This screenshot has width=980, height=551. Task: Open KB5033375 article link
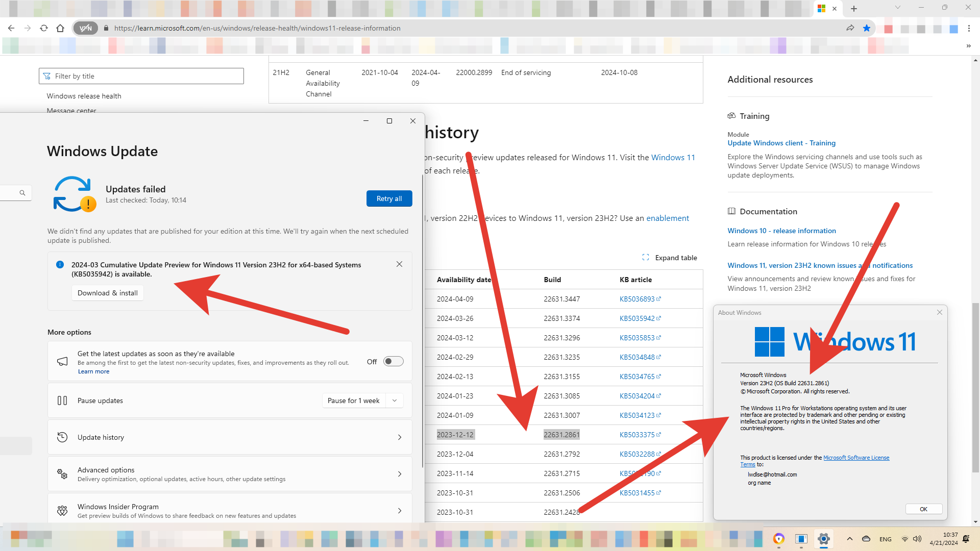click(x=640, y=435)
